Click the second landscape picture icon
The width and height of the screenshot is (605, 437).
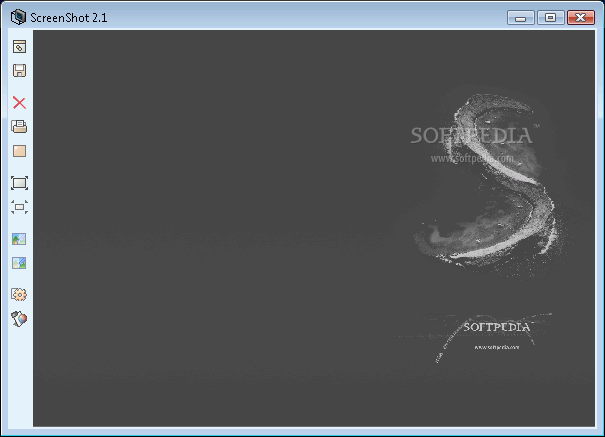pos(19,263)
